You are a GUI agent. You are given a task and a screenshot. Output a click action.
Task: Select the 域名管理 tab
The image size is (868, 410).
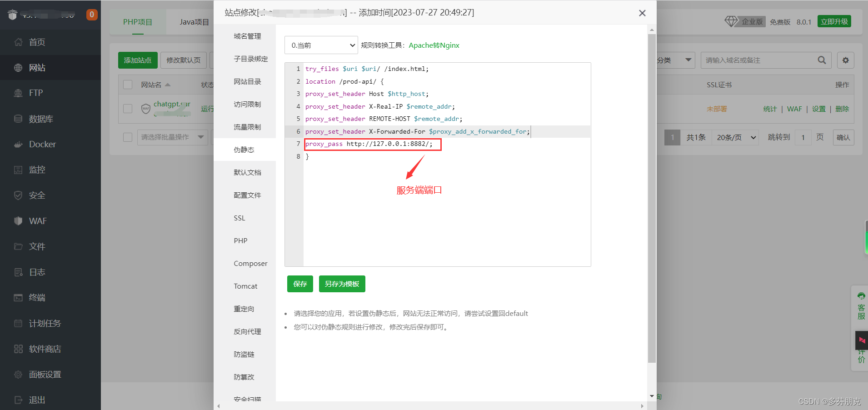point(247,36)
